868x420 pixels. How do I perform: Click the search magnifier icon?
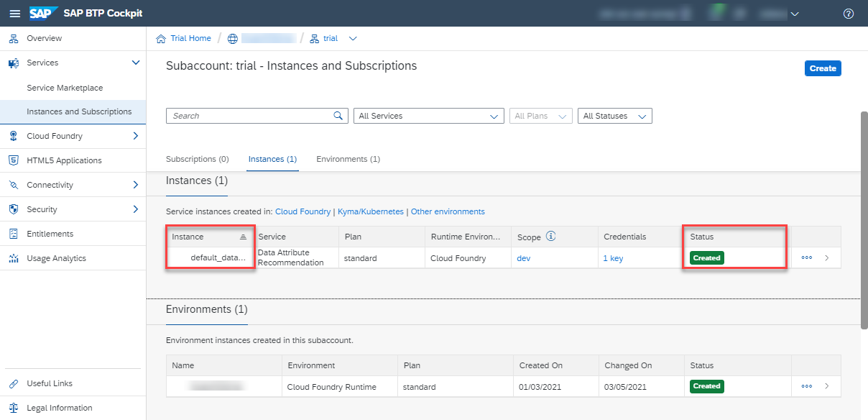tap(338, 116)
